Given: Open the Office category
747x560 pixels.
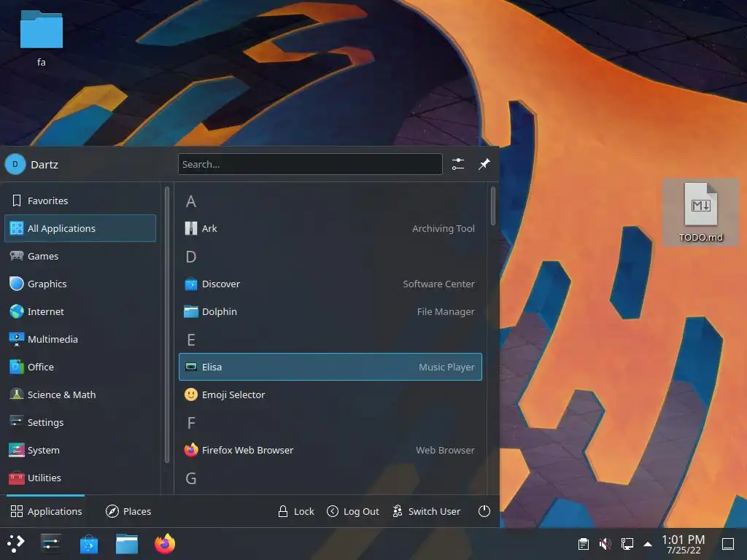Looking at the screenshot, I should [80, 367].
